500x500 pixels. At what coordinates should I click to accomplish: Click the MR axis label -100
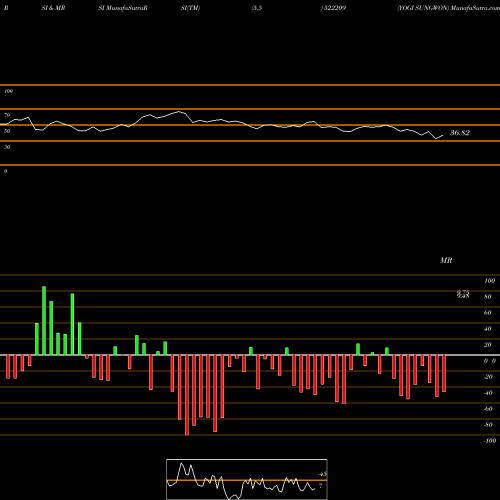(x=490, y=441)
